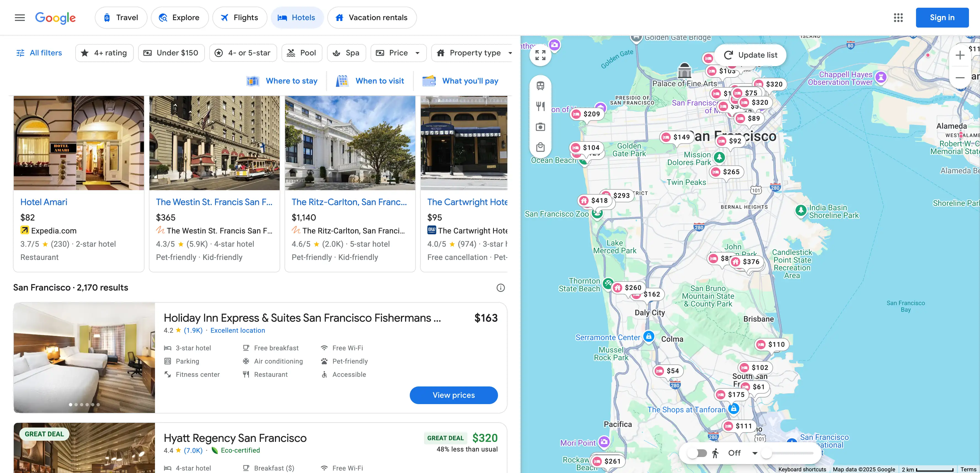Click the Ritz-Carlton photo thumbnail
The width and height of the screenshot is (980, 473).
pos(350,143)
